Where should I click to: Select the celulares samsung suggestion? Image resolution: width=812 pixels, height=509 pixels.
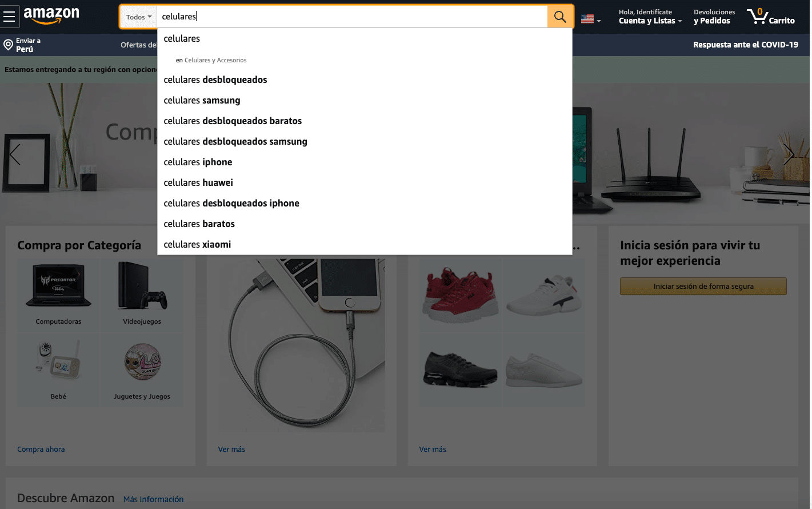202,100
